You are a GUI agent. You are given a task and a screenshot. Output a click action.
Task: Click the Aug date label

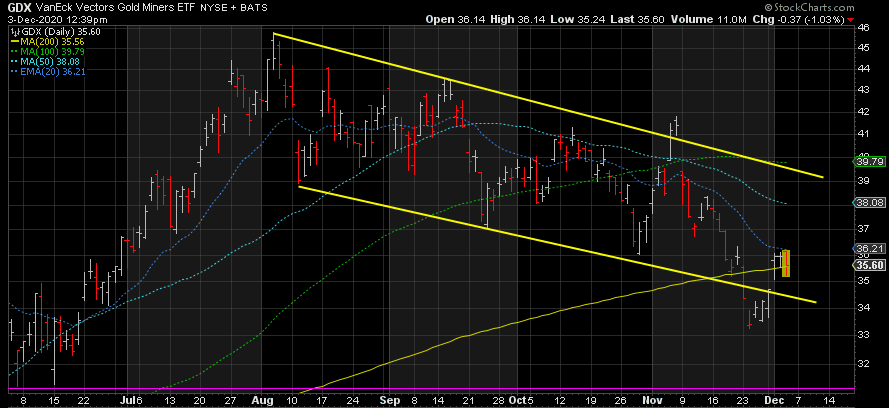coord(264,400)
